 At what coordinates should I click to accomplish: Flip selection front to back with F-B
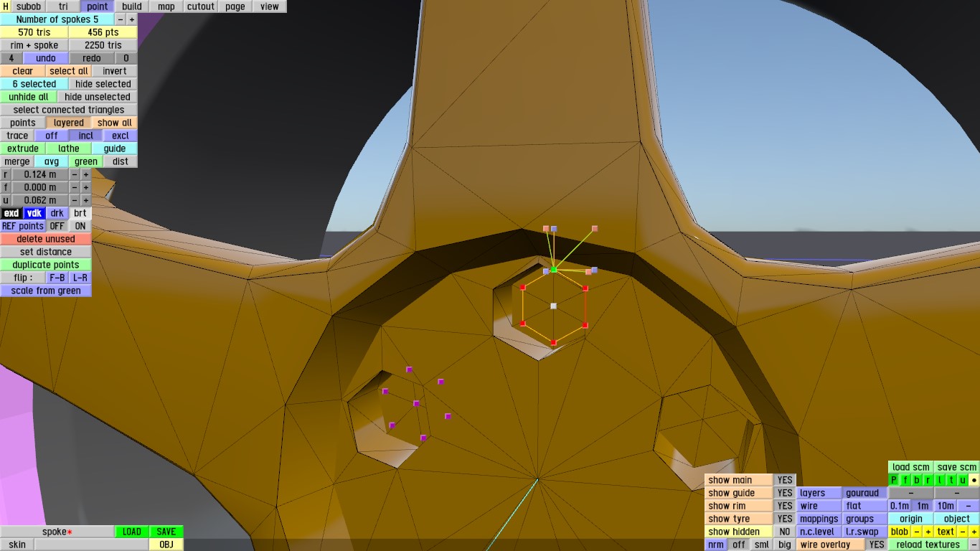pyautogui.click(x=57, y=278)
